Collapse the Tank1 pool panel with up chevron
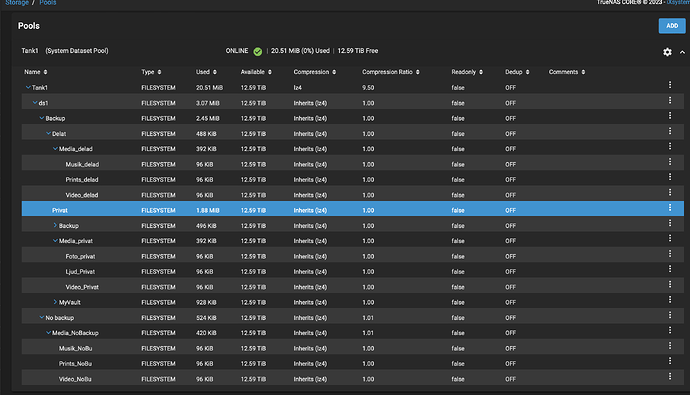The height and width of the screenshot is (395, 690). [682, 52]
